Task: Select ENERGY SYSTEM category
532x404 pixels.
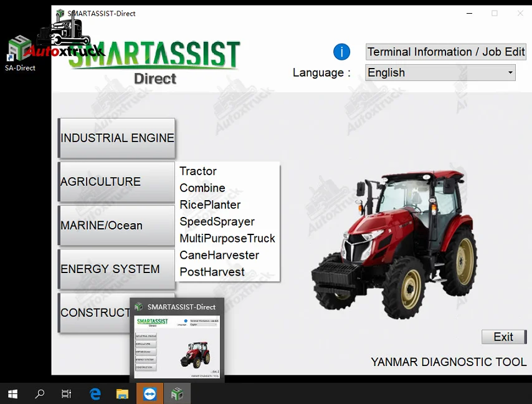Action: (x=116, y=269)
